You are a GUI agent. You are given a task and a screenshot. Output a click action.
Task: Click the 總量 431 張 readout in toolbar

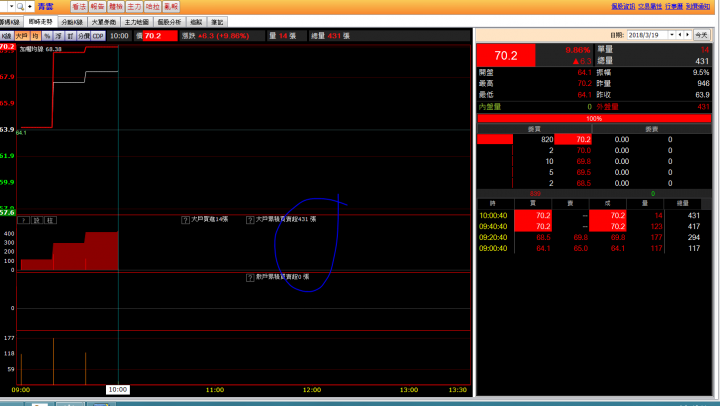pyautogui.click(x=330, y=36)
